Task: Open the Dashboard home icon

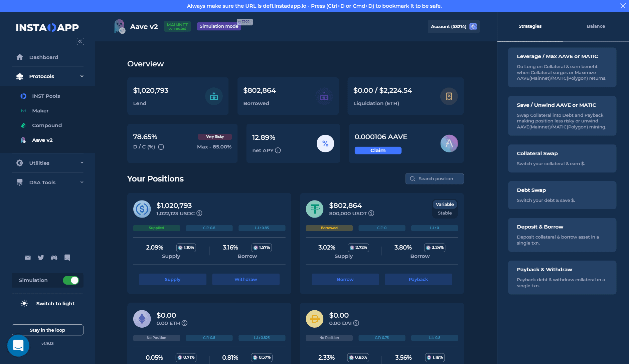Action: tap(20, 57)
